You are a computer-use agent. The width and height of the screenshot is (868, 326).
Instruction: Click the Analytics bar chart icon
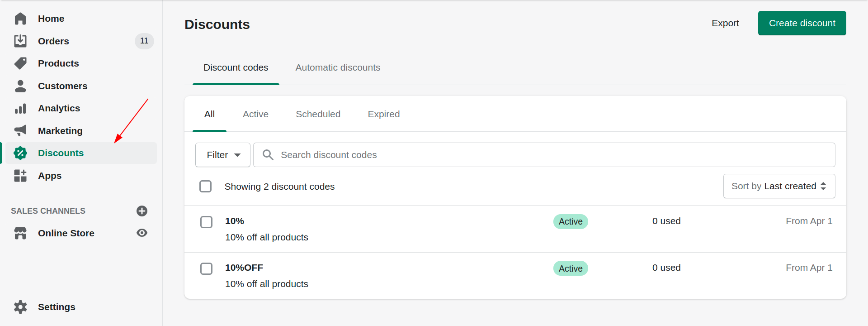pyautogui.click(x=20, y=108)
